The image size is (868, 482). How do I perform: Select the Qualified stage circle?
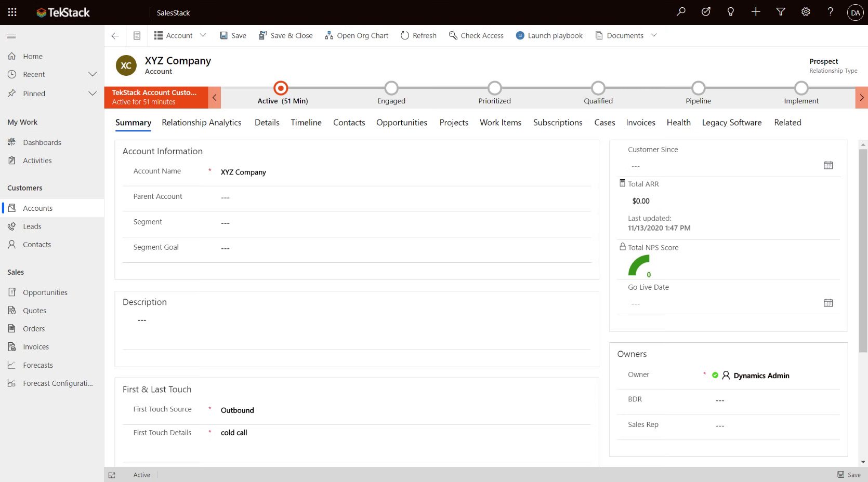pyautogui.click(x=598, y=88)
